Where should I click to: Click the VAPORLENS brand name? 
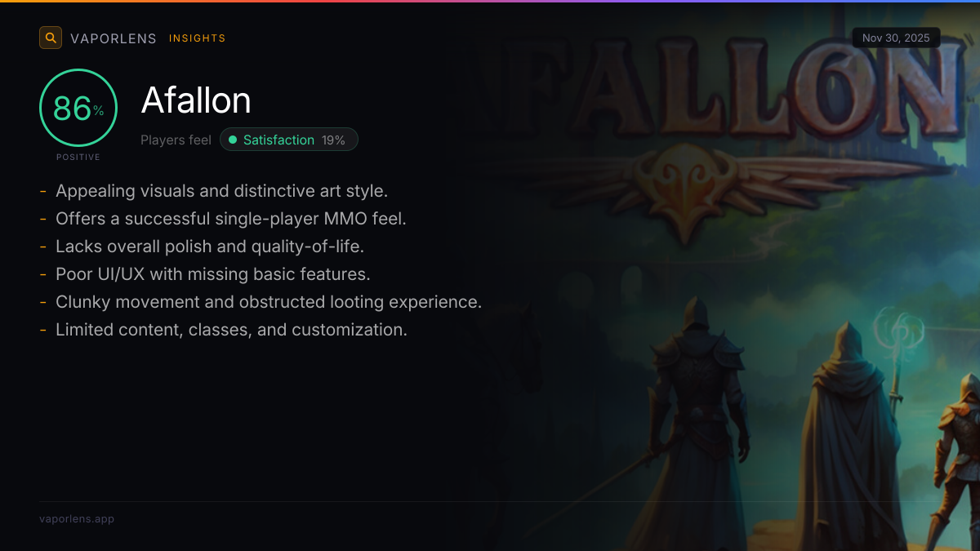[x=114, y=38]
